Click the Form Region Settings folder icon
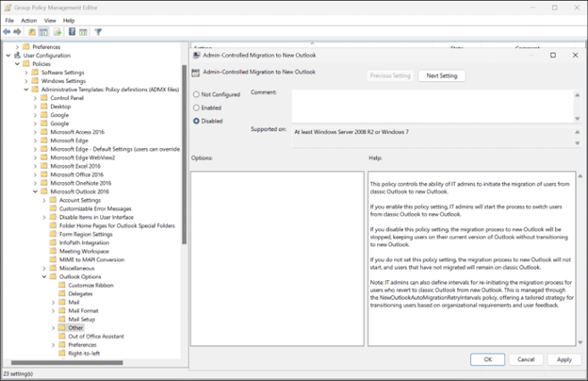Image resolution: width=588 pixels, height=381 pixels. 53,234
